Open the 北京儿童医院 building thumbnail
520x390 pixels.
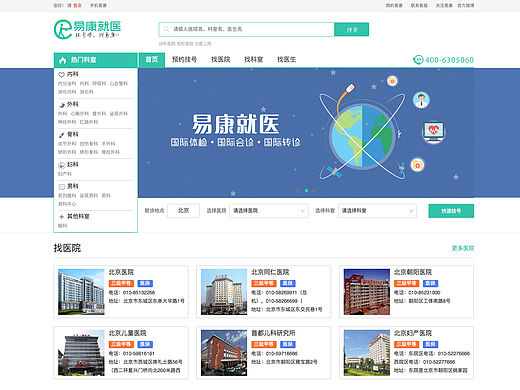point(81,353)
